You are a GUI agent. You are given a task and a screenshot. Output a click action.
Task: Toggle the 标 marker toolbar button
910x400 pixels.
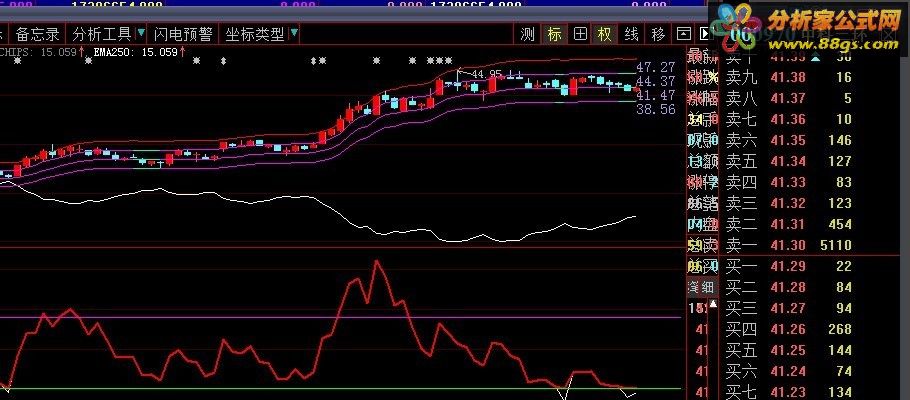coord(554,34)
